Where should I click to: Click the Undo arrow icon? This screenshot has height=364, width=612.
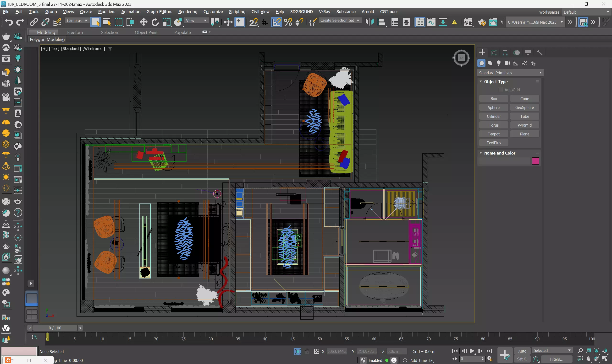[x=9, y=22]
